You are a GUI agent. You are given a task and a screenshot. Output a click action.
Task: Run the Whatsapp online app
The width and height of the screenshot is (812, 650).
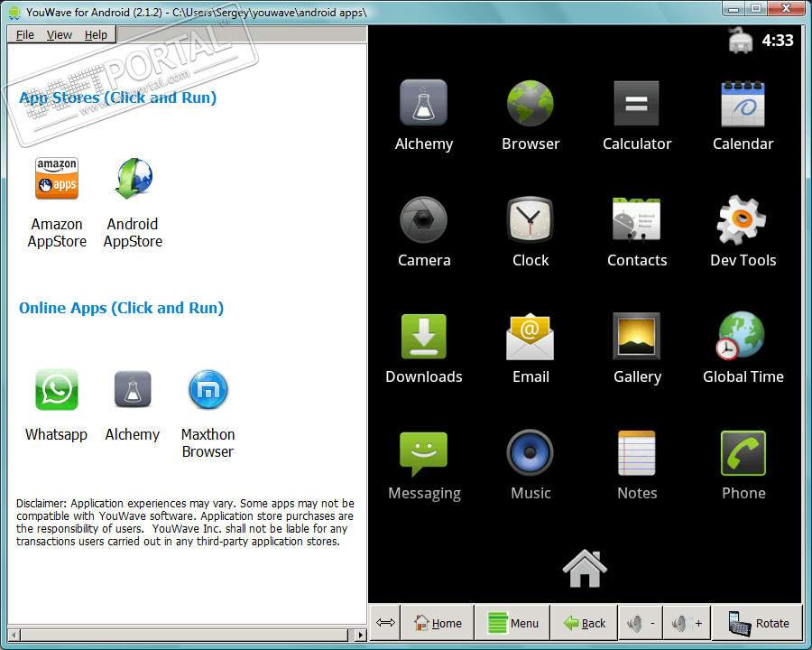pyautogui.click(x=57, y=389)
